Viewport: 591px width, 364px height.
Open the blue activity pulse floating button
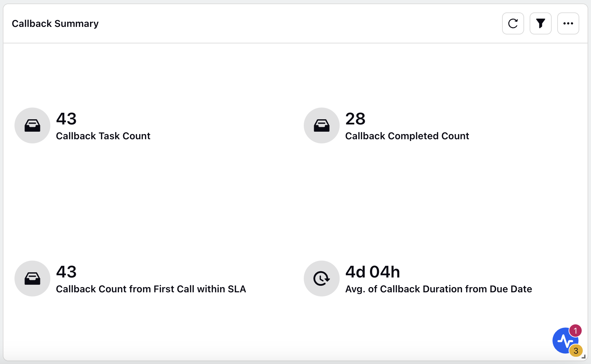pos(564,341)
